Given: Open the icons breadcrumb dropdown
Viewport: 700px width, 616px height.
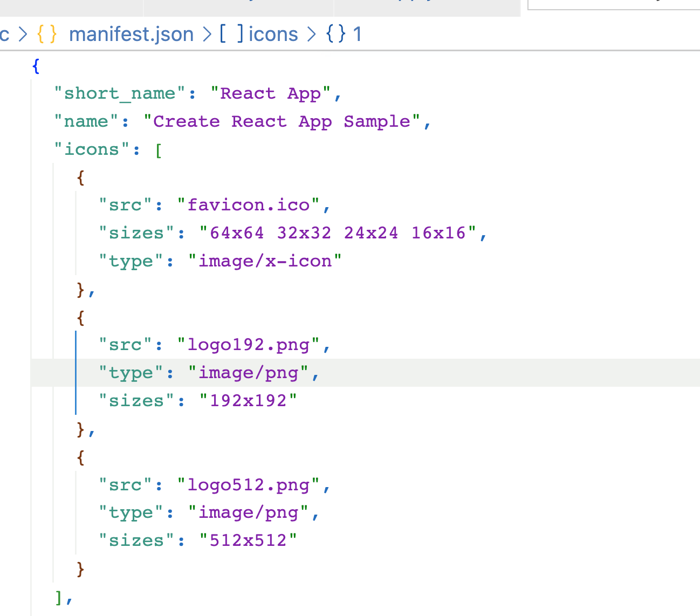Looking at the screenshot, I should (x=273, y=34).
